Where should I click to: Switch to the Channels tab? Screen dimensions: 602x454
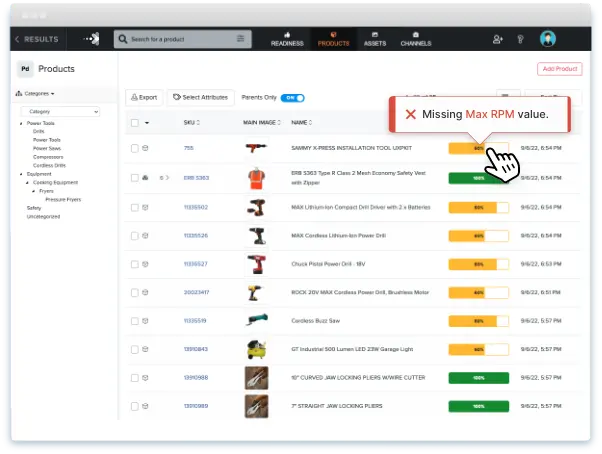tap(416, 39)
